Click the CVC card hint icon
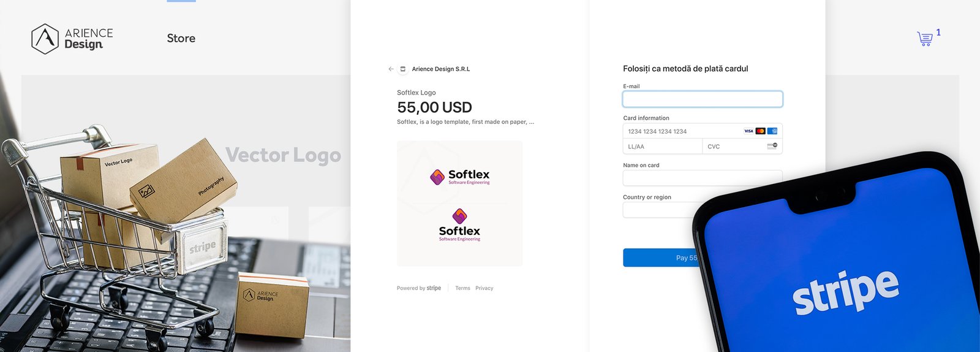This screenshot has width=980, height=352. click(x=772, y=146)
